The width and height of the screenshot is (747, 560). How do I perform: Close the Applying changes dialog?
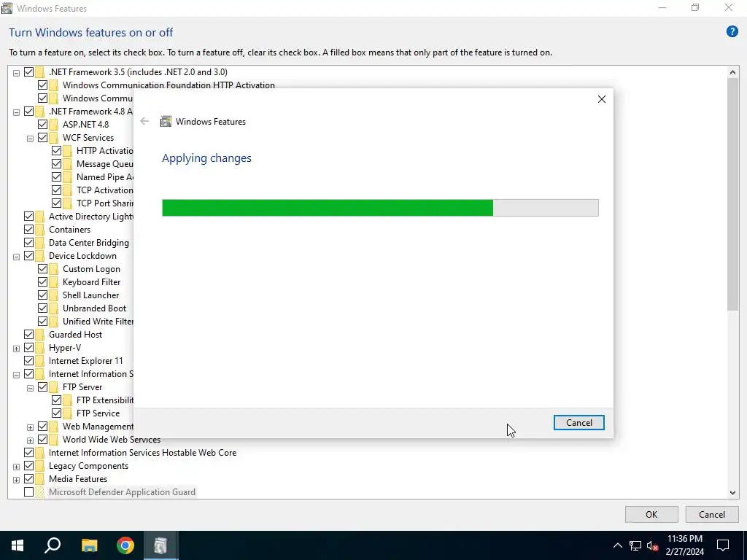click(602, 99)
